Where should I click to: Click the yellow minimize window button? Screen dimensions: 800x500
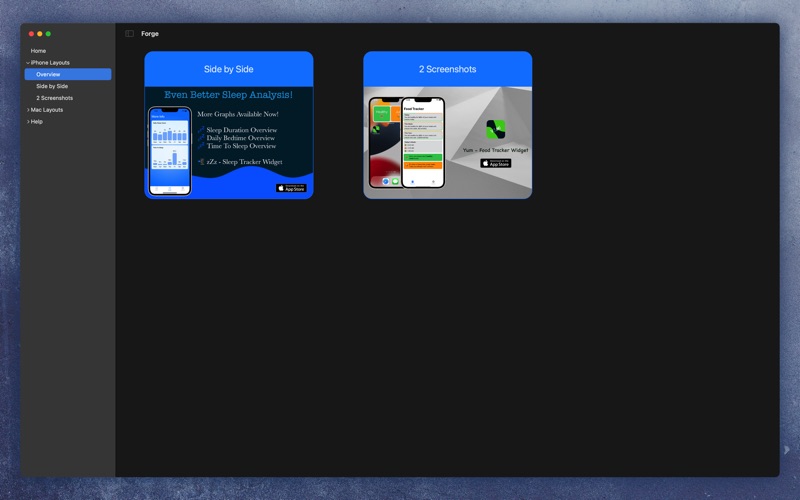point(40,34)
